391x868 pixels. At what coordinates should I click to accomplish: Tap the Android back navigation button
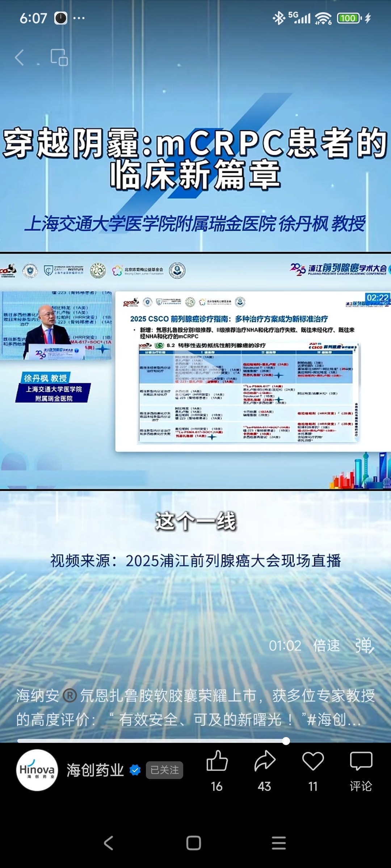[109, 843]
